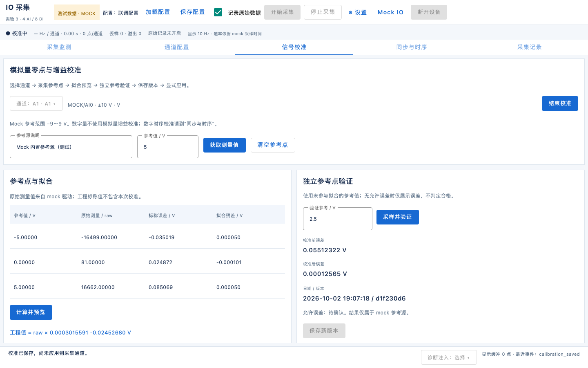Click the raw value 81.00000

[93, 263]
